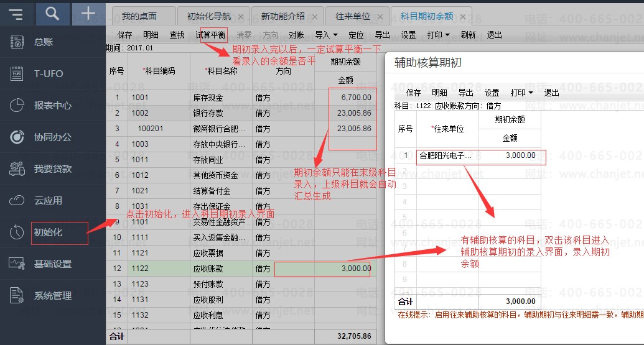Image resolution: width=644 pixels, height=345 pixels.
Task: Click the T-UFO sidebar icon
Action: click(x=17, y=73)
